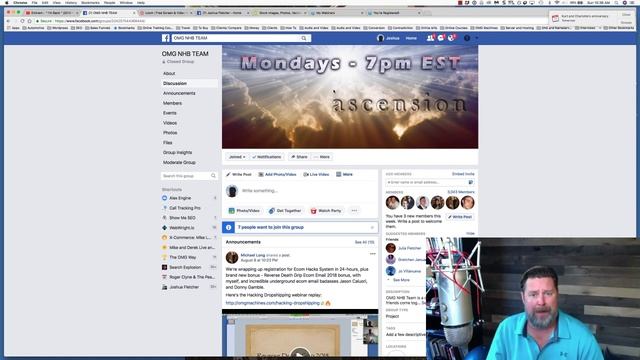Open Group Insights in sidebar

[x=178, y=152]
